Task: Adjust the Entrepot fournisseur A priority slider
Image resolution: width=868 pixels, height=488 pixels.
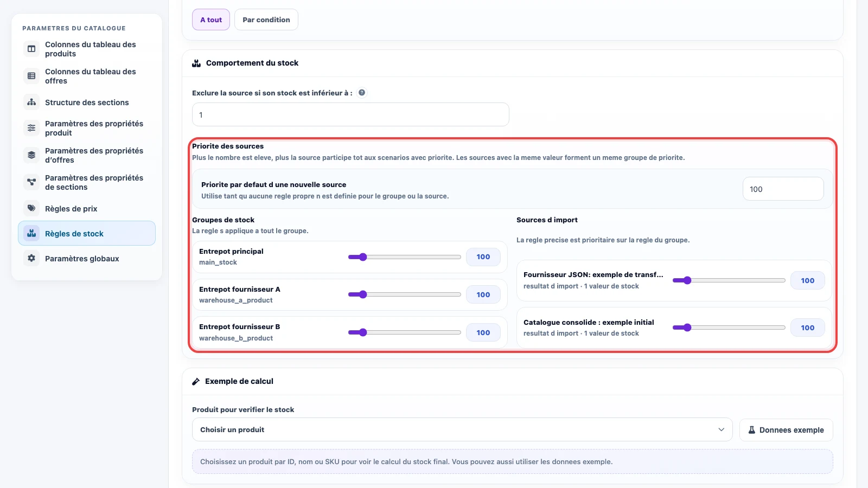Action: tap(405, 294)
